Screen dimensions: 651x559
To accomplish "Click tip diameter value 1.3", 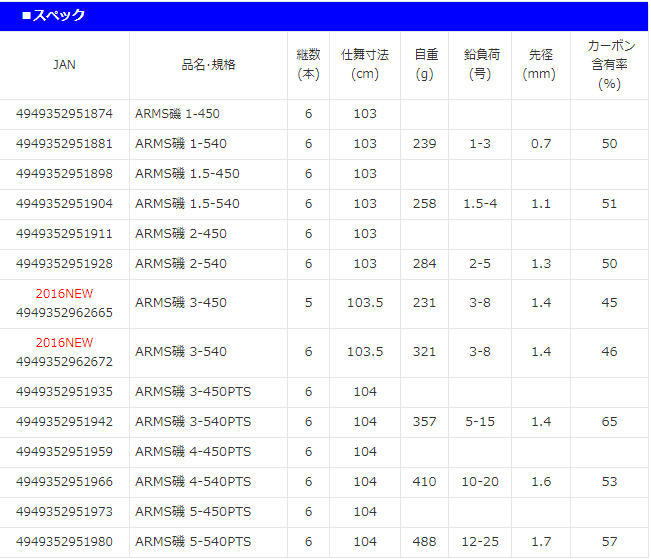I will (541, 264).
